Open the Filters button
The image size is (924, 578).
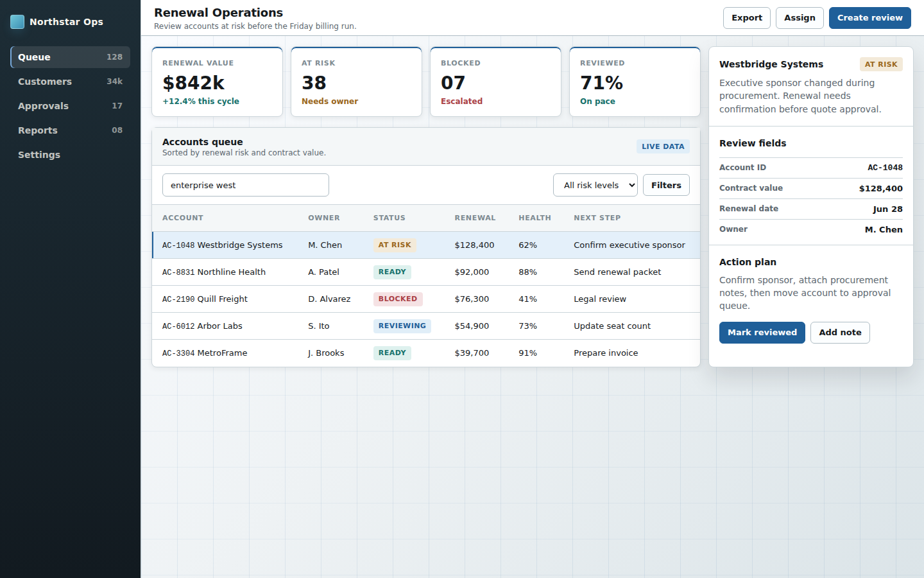coord(666,185)
